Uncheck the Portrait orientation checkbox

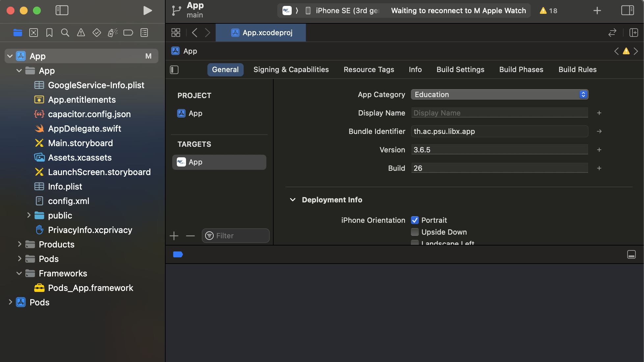coord(415,220)
